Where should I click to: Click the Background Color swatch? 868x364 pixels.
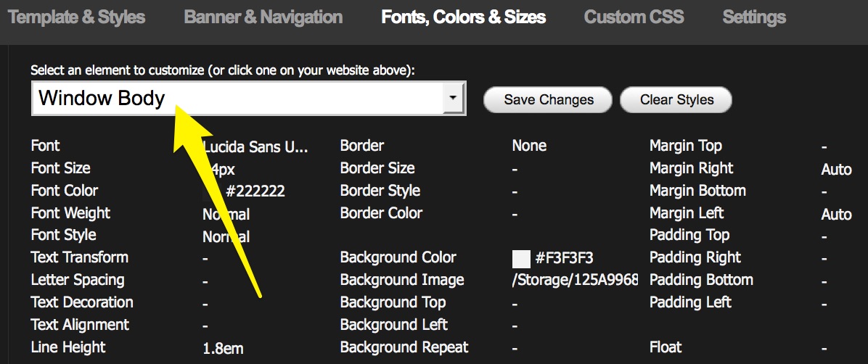pos(521,259)
